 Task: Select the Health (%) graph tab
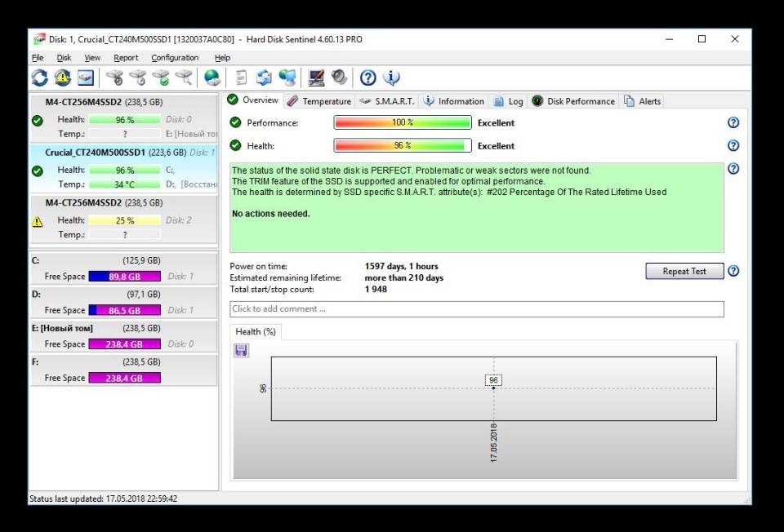[x=256, y=332]
